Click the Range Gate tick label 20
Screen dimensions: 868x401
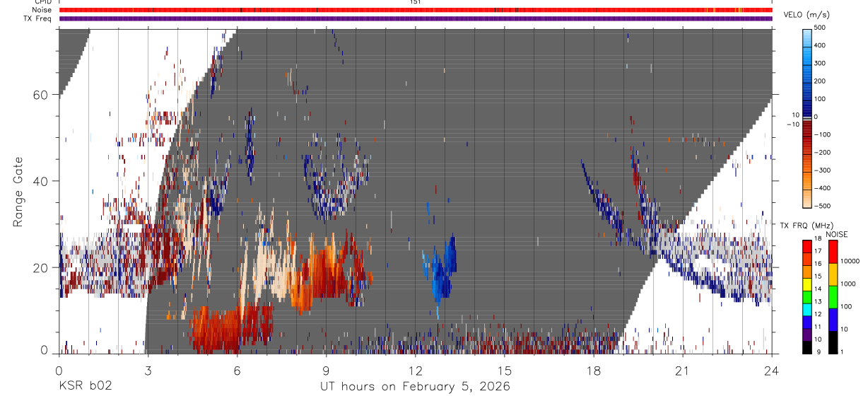pos(40,267)
